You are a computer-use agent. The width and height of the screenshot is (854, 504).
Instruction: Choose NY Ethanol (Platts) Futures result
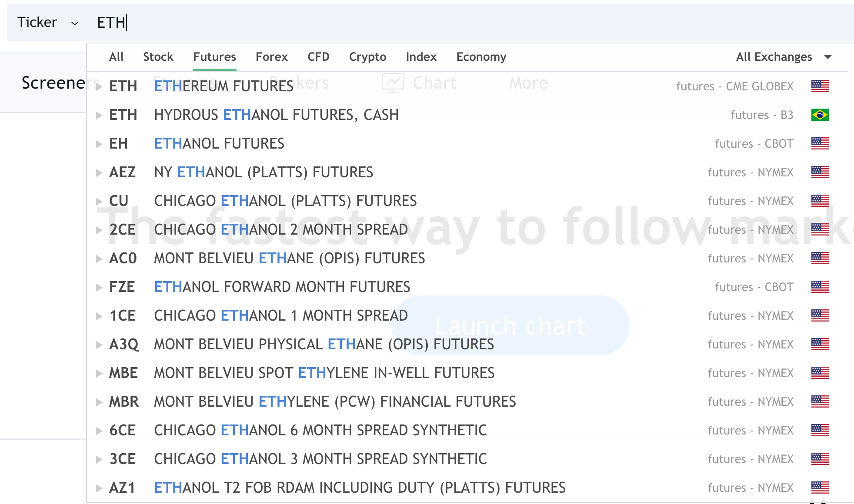coord(263,172)
